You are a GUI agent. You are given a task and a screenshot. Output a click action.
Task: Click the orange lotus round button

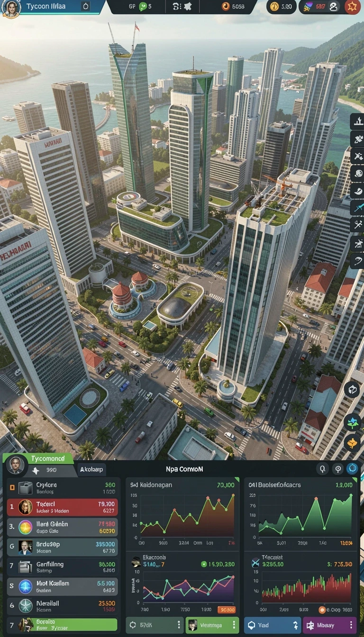tap(352, 443)
